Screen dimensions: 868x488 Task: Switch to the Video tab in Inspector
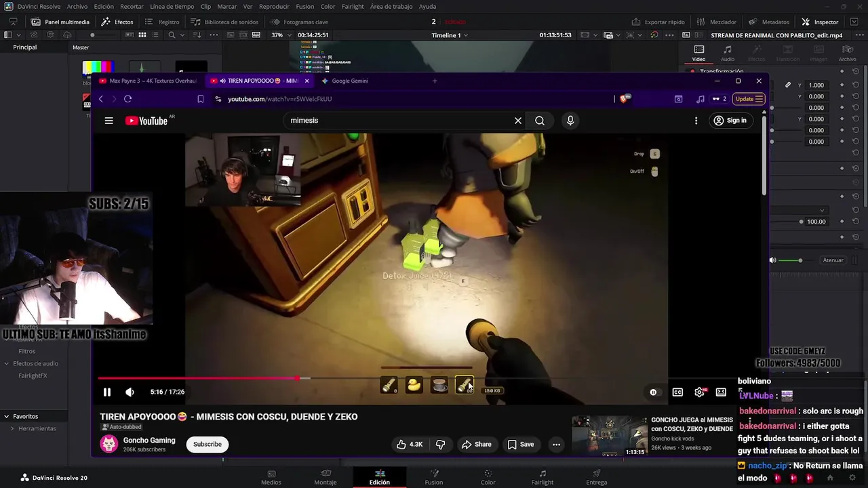point(698,54)
